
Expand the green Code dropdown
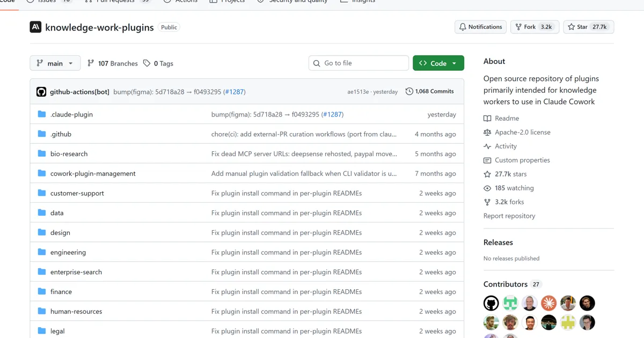[438, 63]
